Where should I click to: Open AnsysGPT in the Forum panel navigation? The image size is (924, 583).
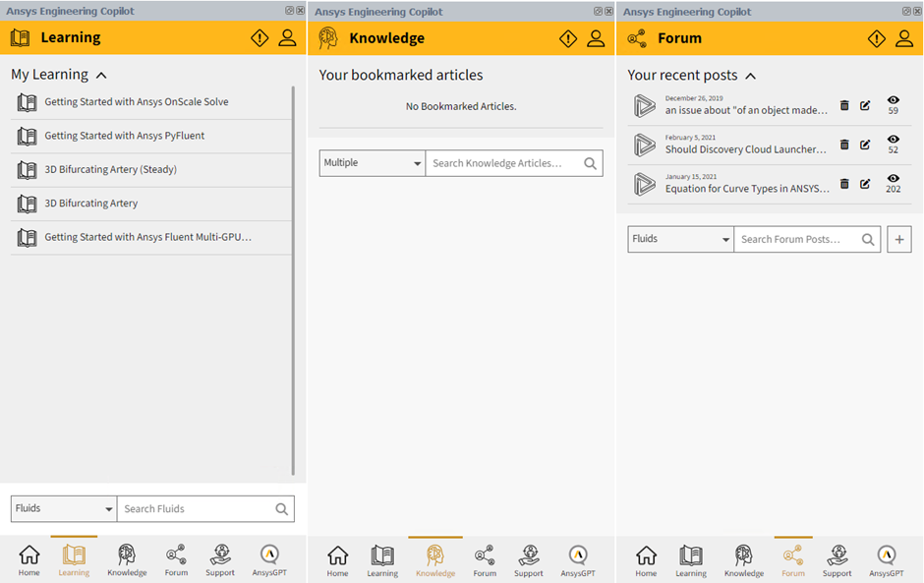(x=887, y=560)
